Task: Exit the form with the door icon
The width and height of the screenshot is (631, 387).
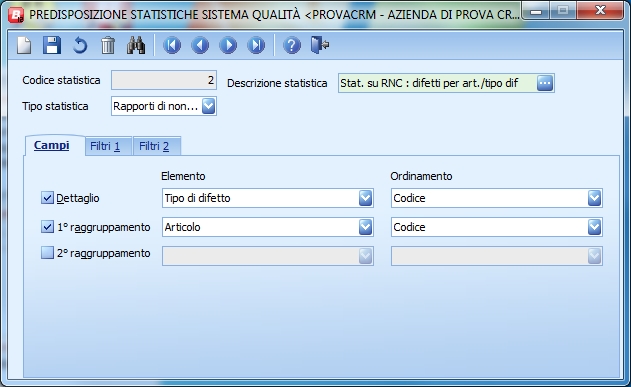Action: (x=320, y=45)
